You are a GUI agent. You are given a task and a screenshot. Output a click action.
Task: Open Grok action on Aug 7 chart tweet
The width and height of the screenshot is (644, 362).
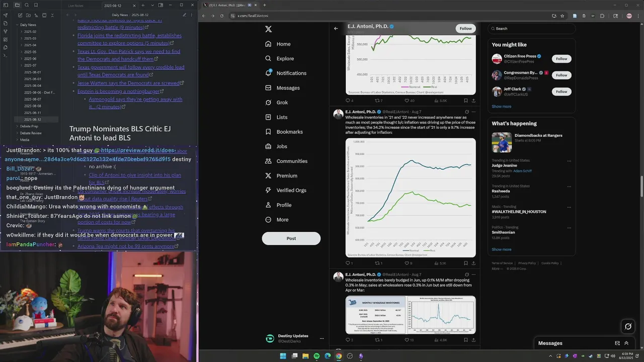[x=467, y=112]
